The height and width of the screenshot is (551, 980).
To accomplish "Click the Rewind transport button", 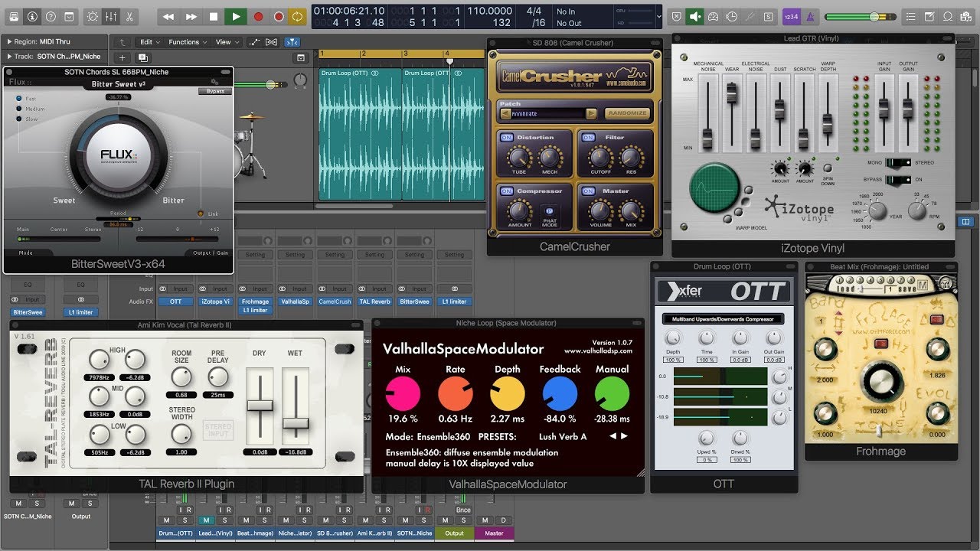I will 168,16.
